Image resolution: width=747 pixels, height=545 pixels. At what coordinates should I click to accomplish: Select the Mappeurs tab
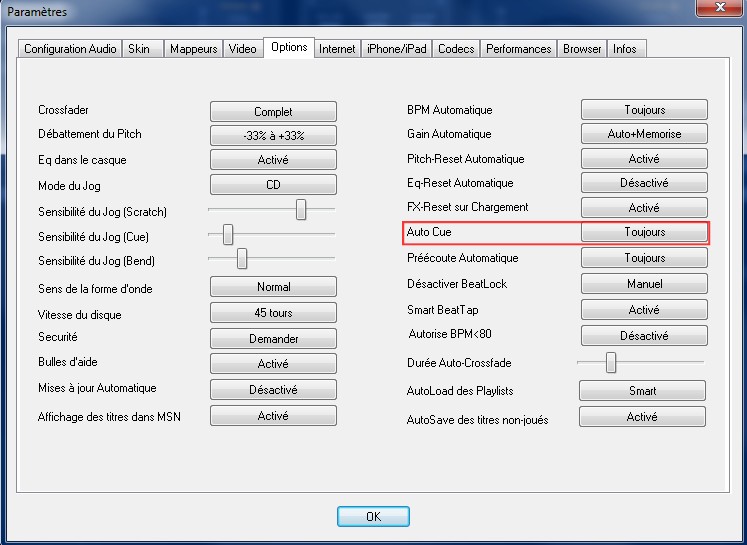tap(193, 49)
